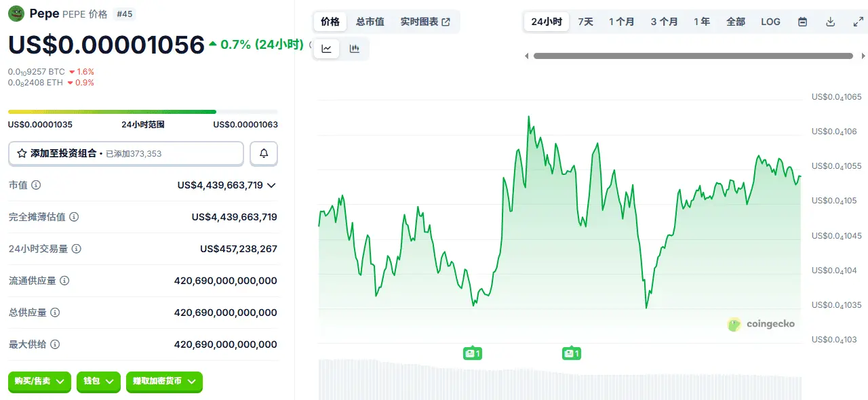
Task: Click info icon next to 最大供给
Action: tap(55, 344)
